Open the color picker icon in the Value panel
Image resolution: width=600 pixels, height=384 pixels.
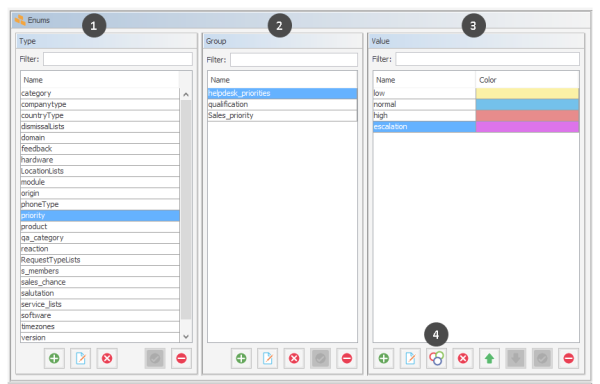(436, 358)
